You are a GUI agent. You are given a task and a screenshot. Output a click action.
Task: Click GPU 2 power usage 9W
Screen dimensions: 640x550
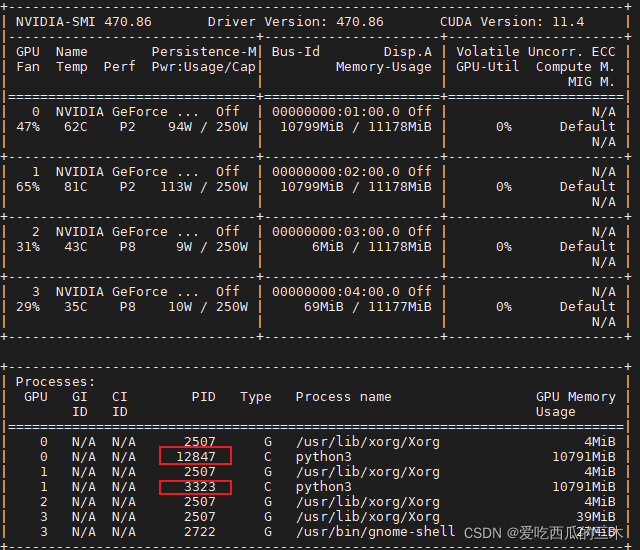(x=184, y=247)
